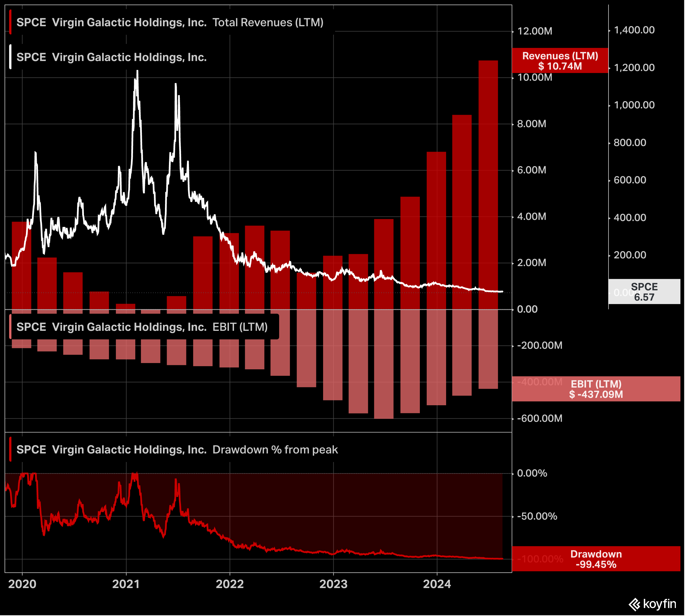Click the 12.00M revenue axis label
This screenshot has height=616, width=685.
(x=535, y=31)
